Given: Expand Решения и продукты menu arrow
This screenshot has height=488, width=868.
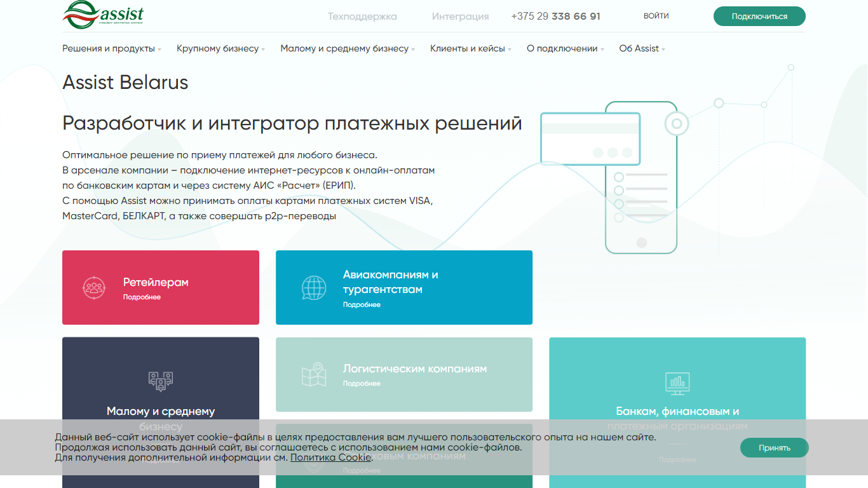Looking at the screenshot, I should 159,50.
